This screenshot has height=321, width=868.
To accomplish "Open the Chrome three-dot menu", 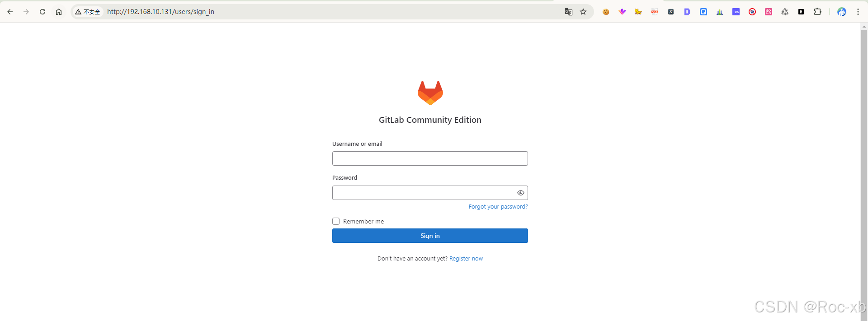I will coord(858,12).
